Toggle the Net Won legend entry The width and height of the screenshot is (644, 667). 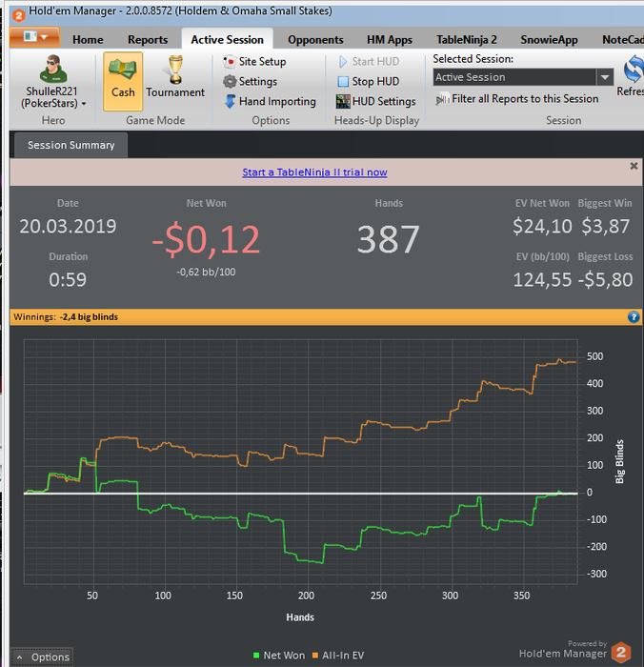[x=279, y=656]
